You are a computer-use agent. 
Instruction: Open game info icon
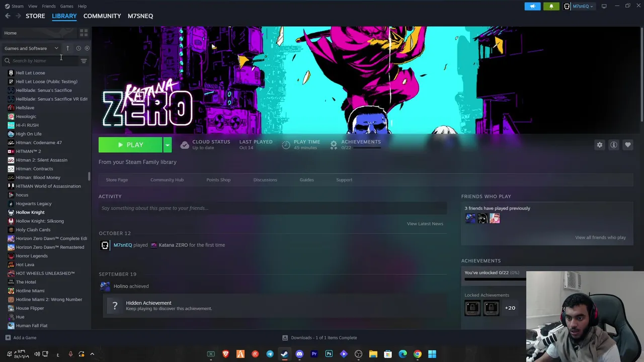tap(614, 145)
